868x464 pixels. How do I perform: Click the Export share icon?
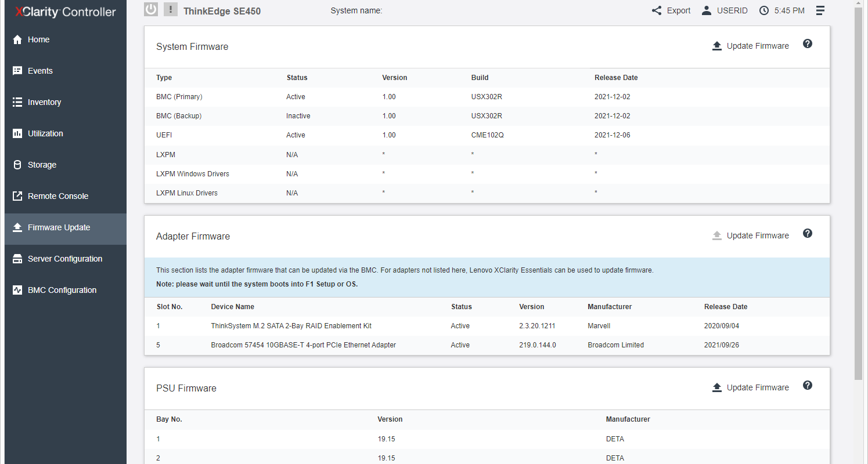(x=657, y=10)
